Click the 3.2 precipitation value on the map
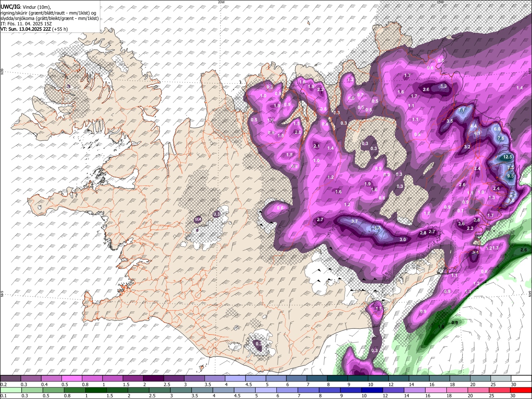 click(x=467, y=147)
